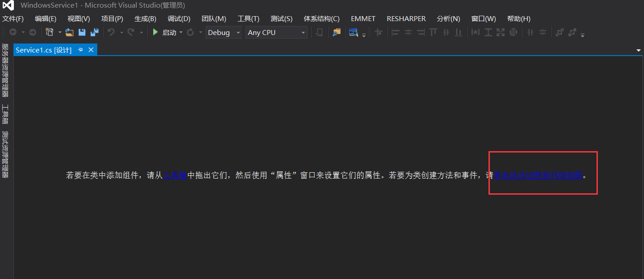Click the Size to Grid icon
Screen dimensions: 644x279
[x=513, y=32]
